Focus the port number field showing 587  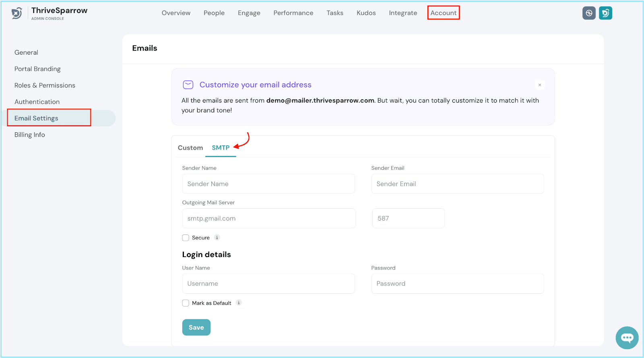pos(408,218)
